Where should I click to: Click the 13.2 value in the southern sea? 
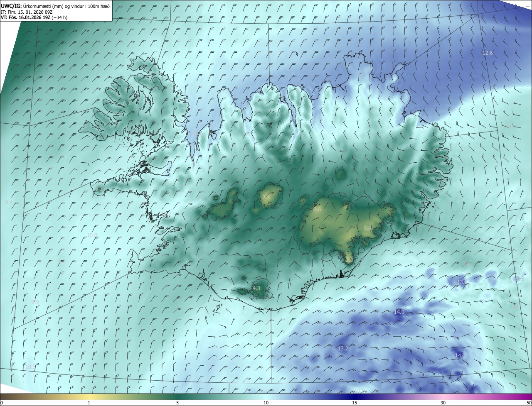click(343, 348)
